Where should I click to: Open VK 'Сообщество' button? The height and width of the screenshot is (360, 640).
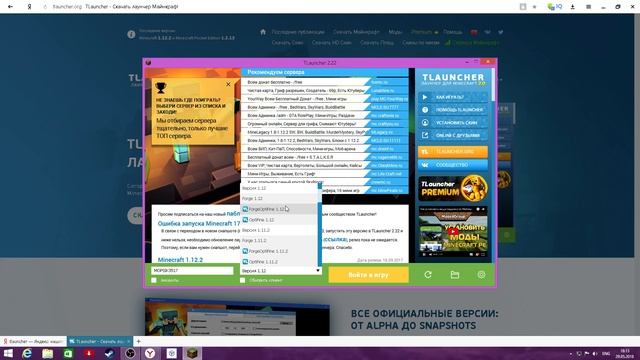click(453, 165)
